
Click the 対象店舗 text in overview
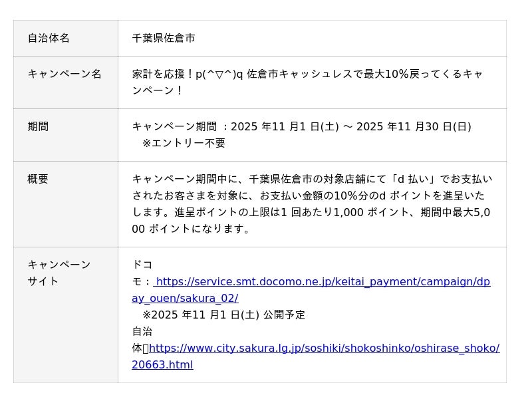pyautogui.click(x=344, y=179)
